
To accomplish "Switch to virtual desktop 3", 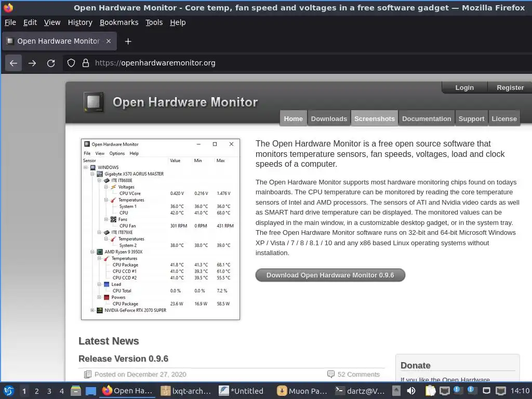I will [49, 391].
